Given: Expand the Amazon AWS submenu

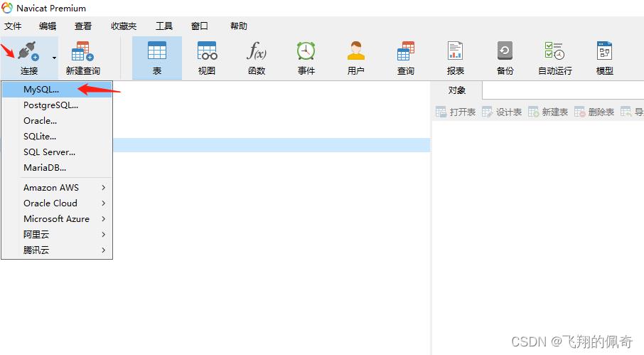Looking at the screenshot, I should 57,188.
